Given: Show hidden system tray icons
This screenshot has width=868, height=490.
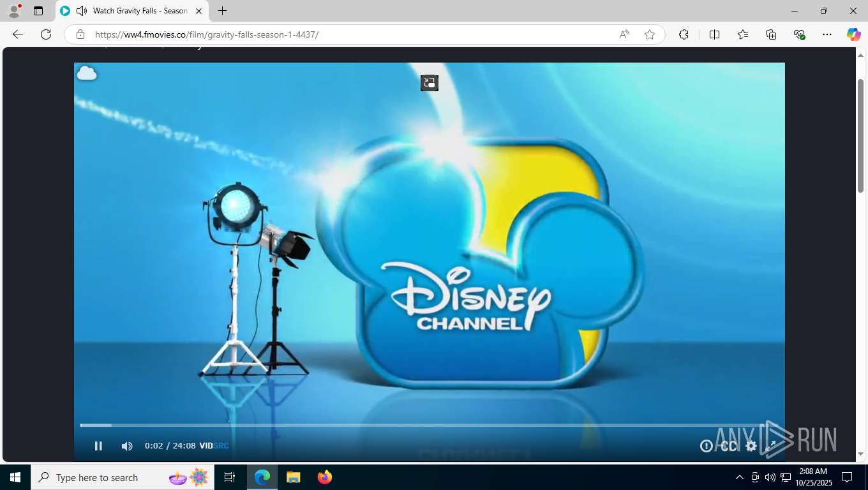Looking at the screenshot, I should tap(740, 477).
